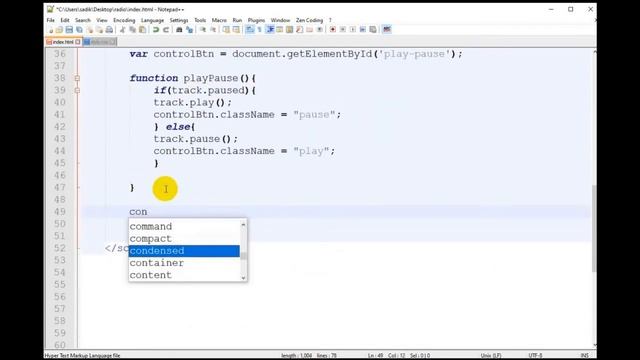The height and width of the screenshot is (360, 640).
Task: Toggle INS mode in status bar
Action: tap(584, 356)
